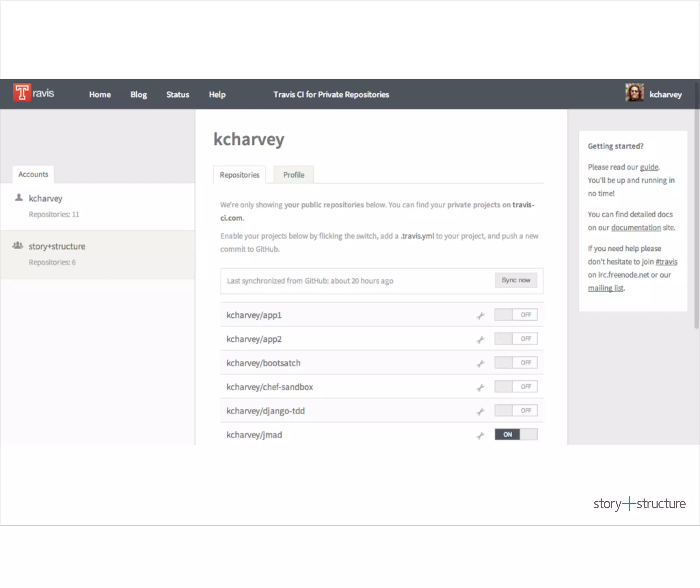Viewport: 700px width, 588px height.
Task: Select the Accounts tab in sidebar
Action: click(33, 174)
